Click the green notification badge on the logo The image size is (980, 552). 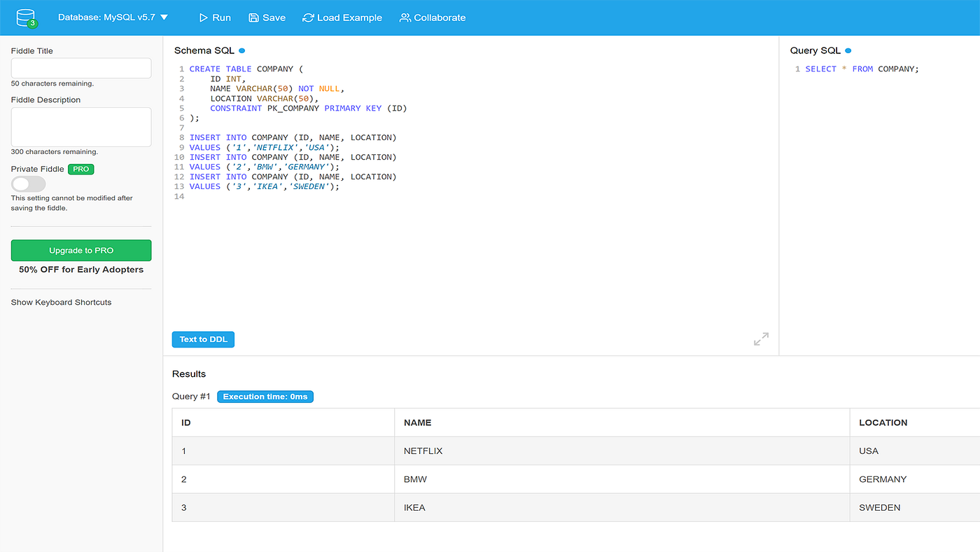tap(32, 23)
